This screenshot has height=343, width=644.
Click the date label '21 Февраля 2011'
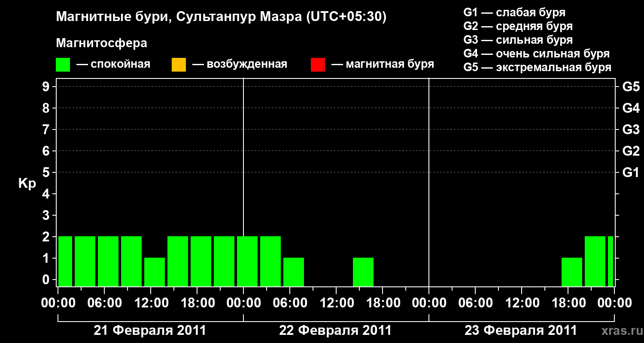tap(150, 331)
